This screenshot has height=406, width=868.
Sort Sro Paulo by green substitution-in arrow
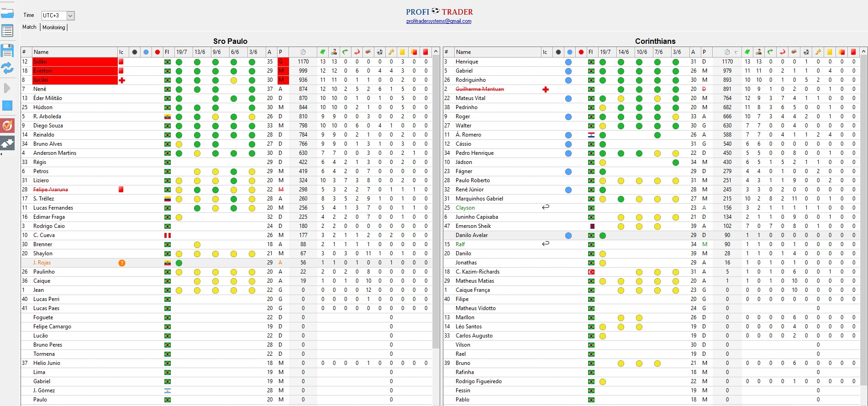pyautogui.click(x=346, y=52)
